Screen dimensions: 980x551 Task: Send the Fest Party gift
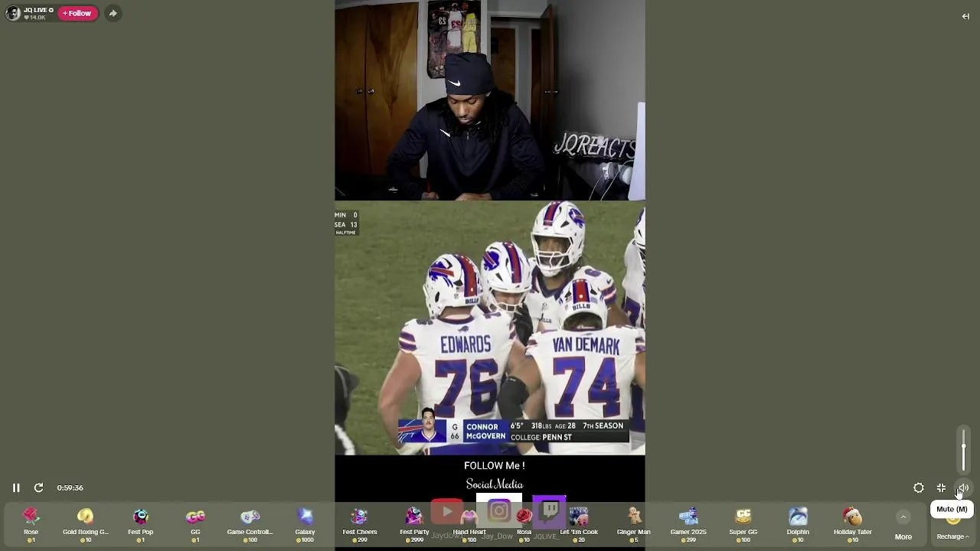point(414,525)
